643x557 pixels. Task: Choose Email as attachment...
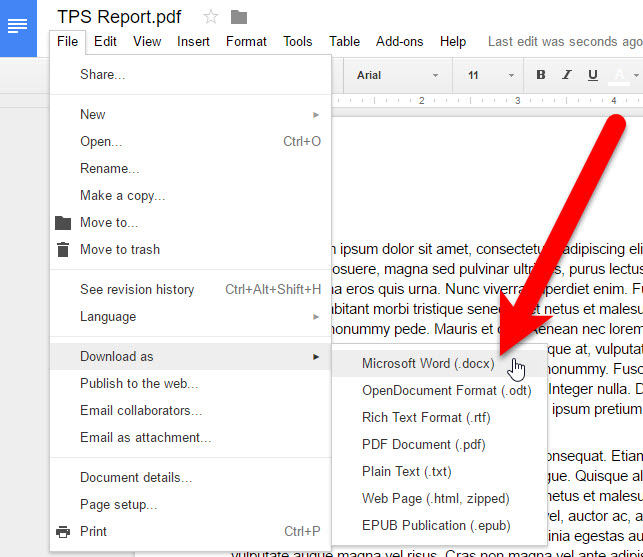pos(190,438)
